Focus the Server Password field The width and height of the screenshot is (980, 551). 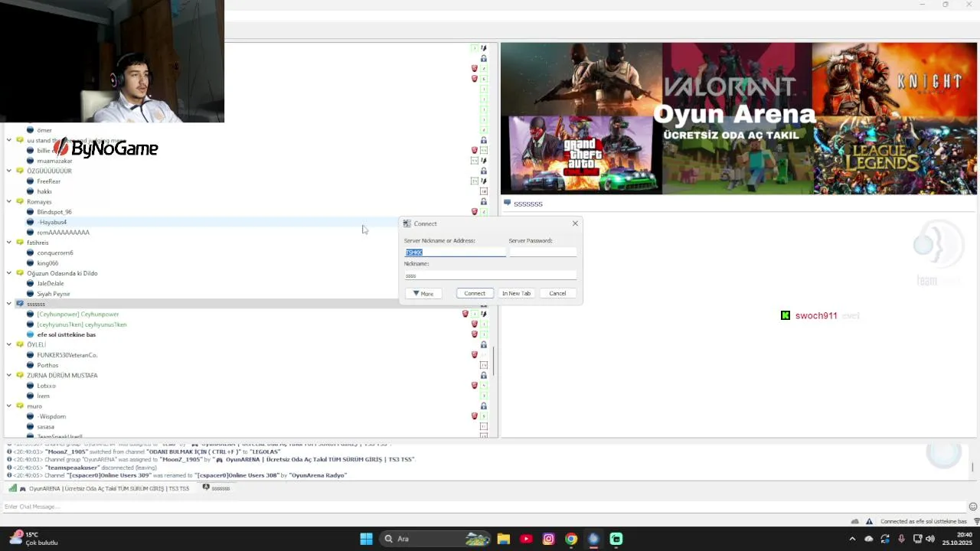pos(543,252)
